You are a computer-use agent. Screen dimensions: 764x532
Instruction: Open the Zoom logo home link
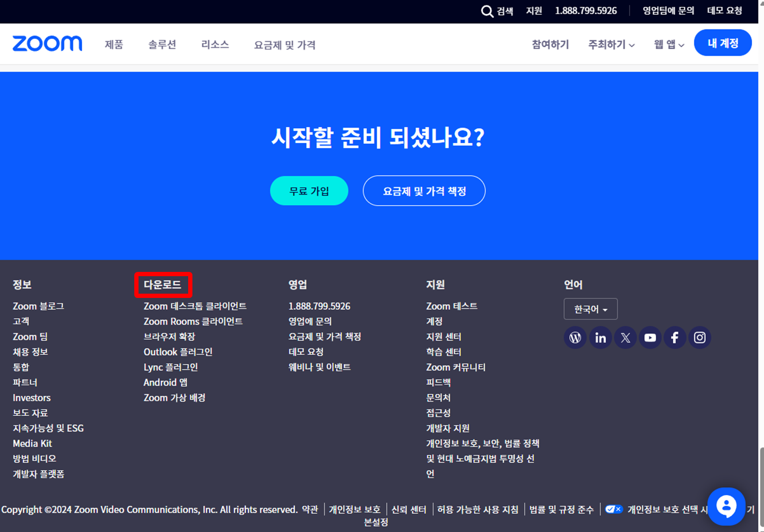point(47,44)
